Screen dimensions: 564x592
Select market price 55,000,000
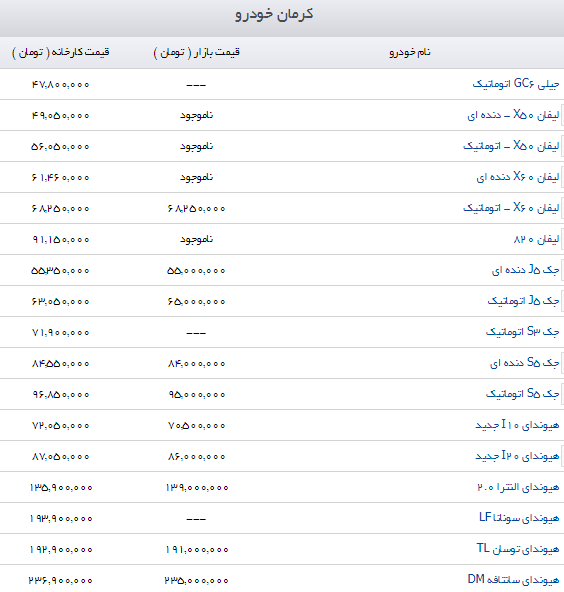tap(196, 270)
